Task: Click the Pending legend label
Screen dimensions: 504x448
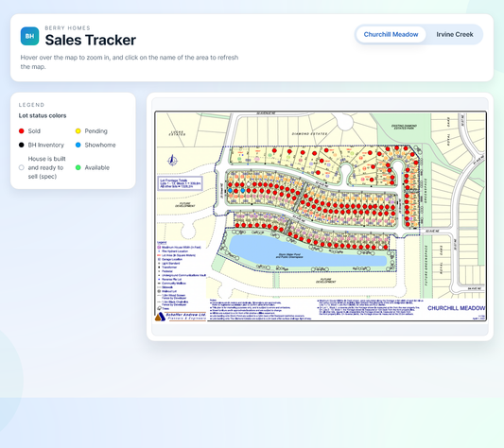Action: 96,130
